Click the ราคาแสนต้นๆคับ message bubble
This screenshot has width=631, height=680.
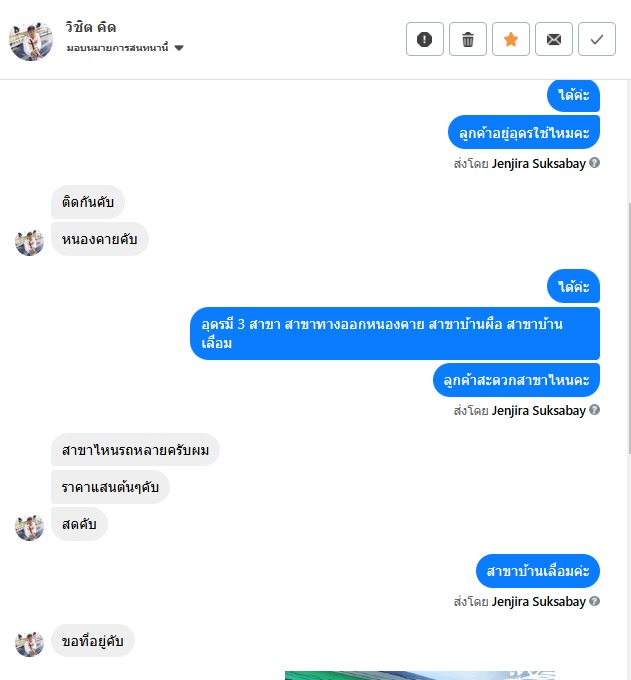click(x=110, y=487)
